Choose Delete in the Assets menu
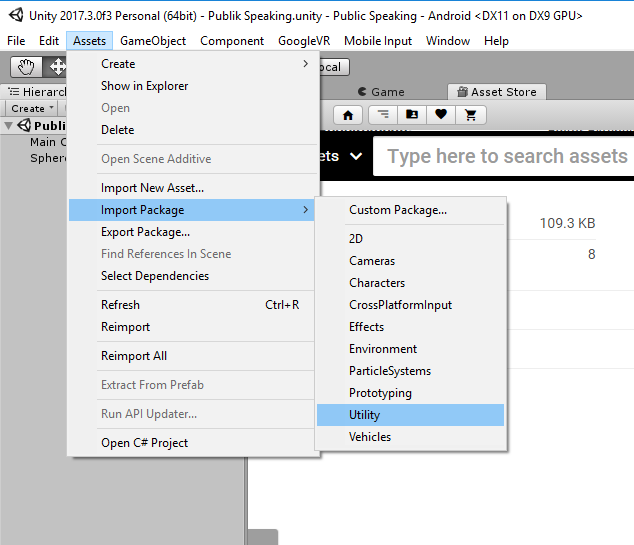Screen dimensions: 634x545 pyautogui.click(x=191, y=130)
